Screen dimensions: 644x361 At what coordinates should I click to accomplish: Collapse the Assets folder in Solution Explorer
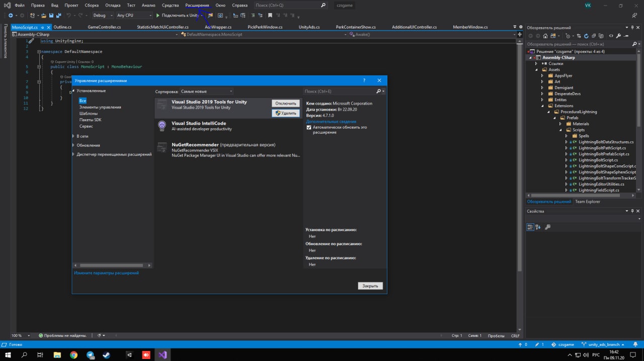pos(536,69)
